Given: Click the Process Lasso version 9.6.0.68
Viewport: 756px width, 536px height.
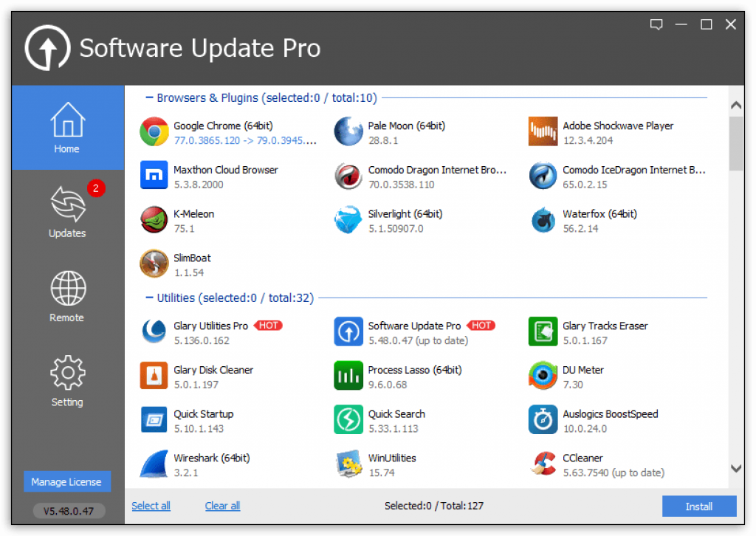Looking at the screenshot, I should [388, 385].
